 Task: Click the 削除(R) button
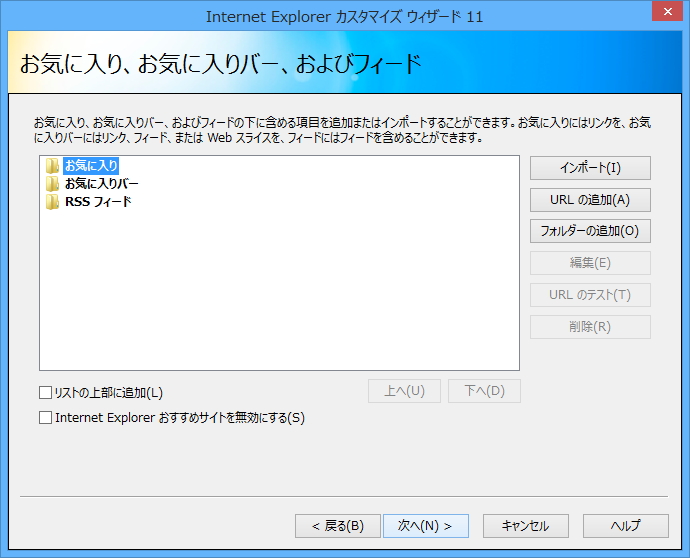[590, 327]
